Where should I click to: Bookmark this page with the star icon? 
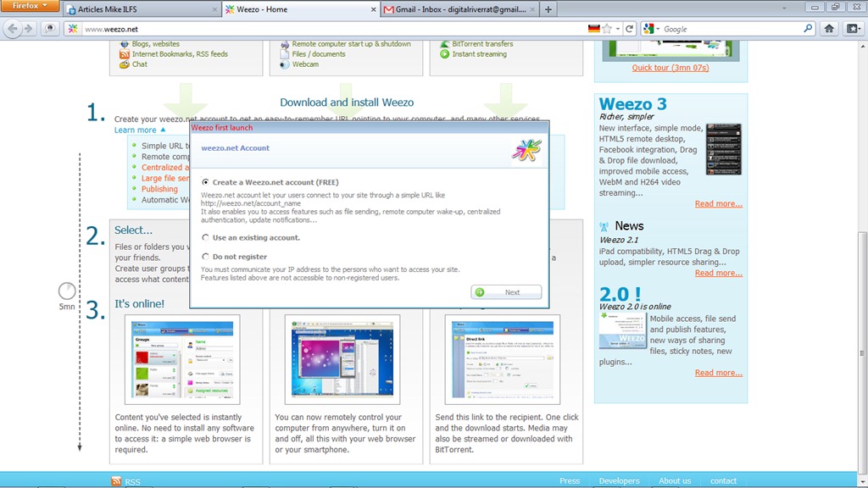click(x=607, y=29)
